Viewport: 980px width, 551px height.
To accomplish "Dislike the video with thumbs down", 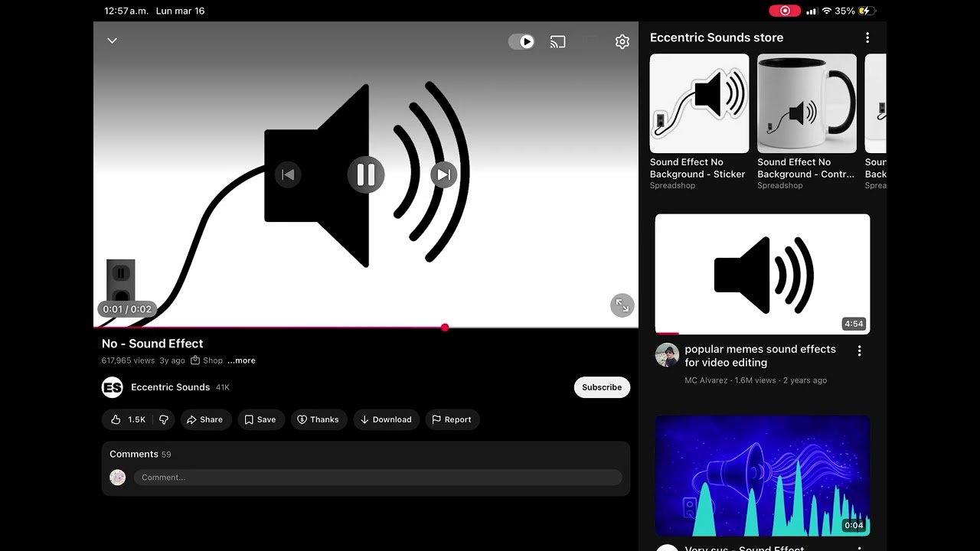I will click(x=164, y=419).
